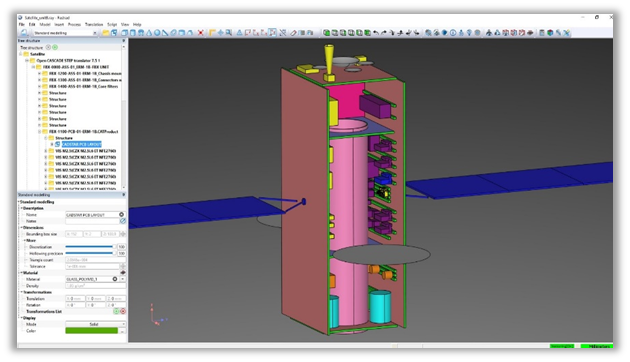
Task: Collapse the Dimensions section
Action: point(21,227)
